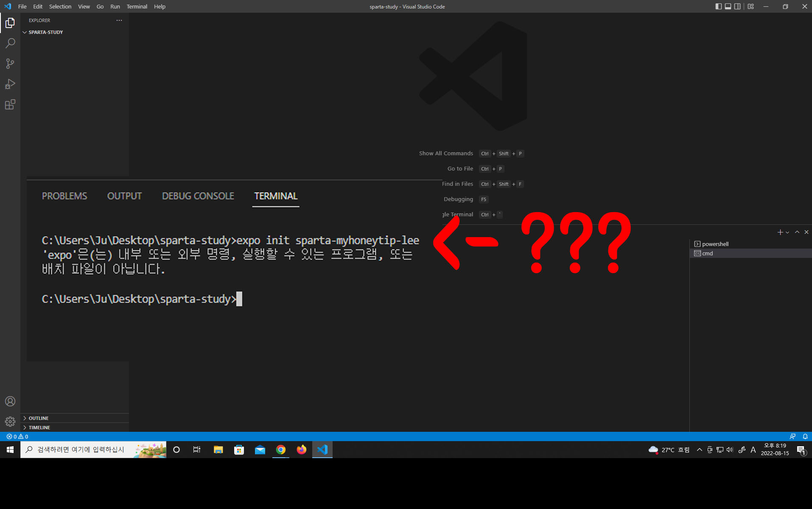Open the volume control in tray

pos(730,450)
